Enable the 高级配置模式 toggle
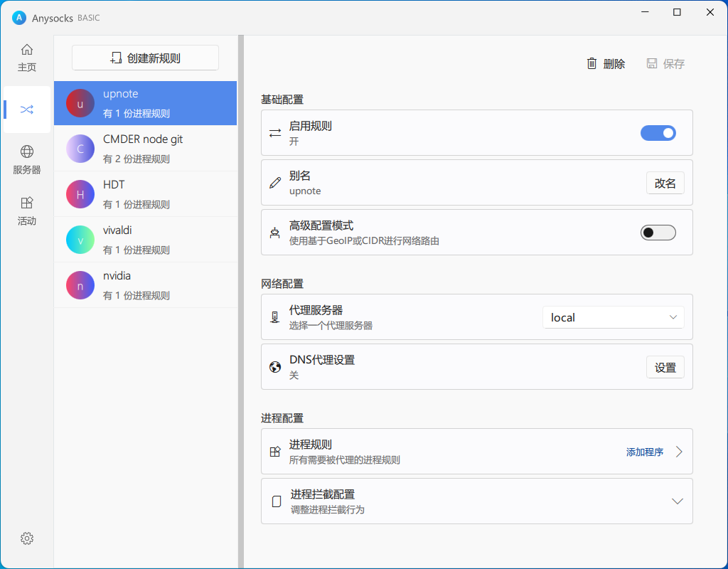This screenshot has height=569, width=728. click(x=658, y=233)
